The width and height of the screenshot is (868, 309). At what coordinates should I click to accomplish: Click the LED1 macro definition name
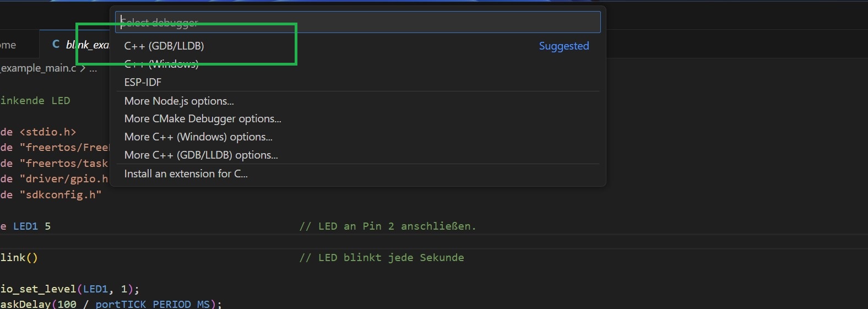[x=25, y=226]
